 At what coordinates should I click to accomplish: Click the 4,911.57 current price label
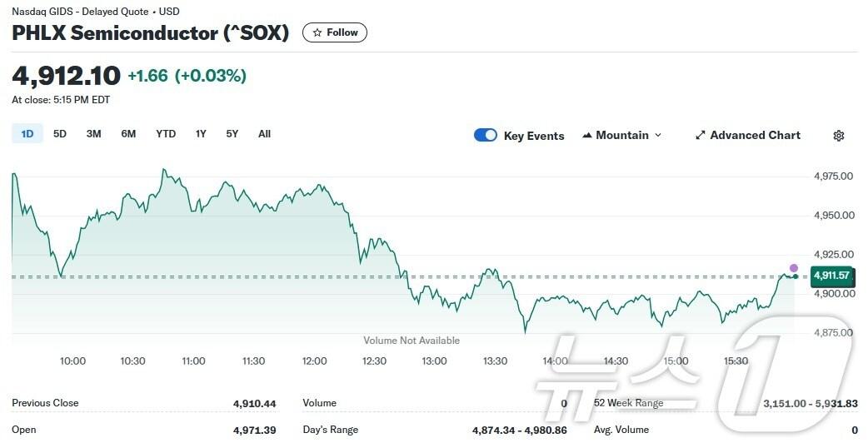pos(831,276)
